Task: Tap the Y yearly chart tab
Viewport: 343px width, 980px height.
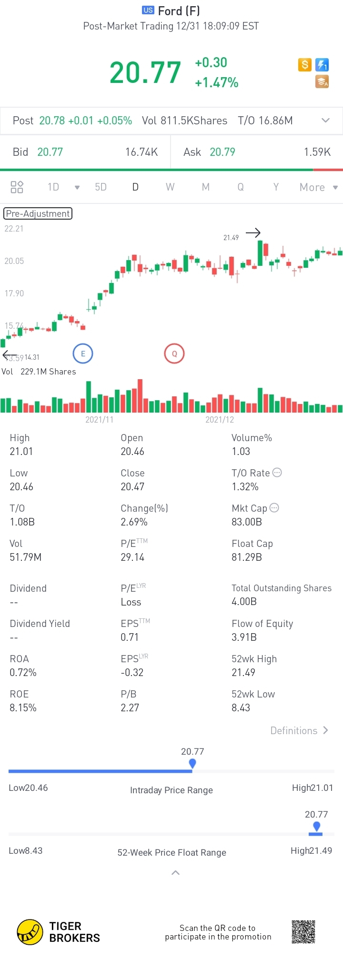Action: point(276,187)
